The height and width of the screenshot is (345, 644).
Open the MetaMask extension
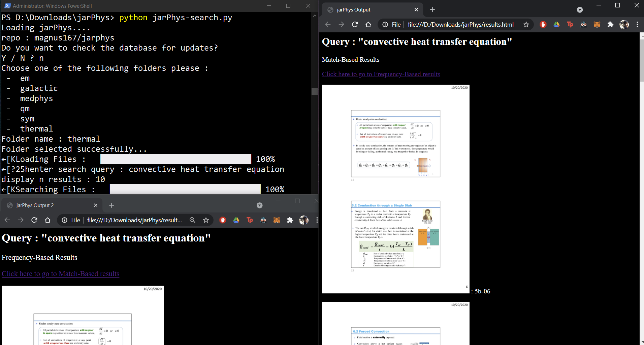(597, 24)
